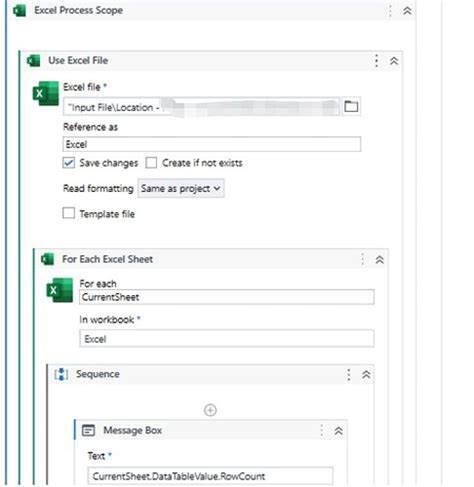
Task: Click the Reference as input field
Action: tap(212, 144)
